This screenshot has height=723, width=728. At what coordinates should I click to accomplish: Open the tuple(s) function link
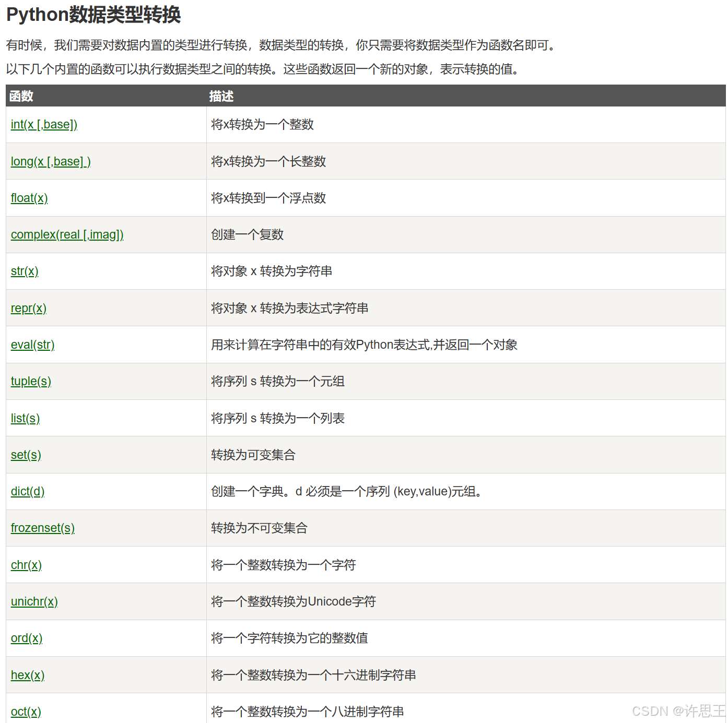coord(31,382)
